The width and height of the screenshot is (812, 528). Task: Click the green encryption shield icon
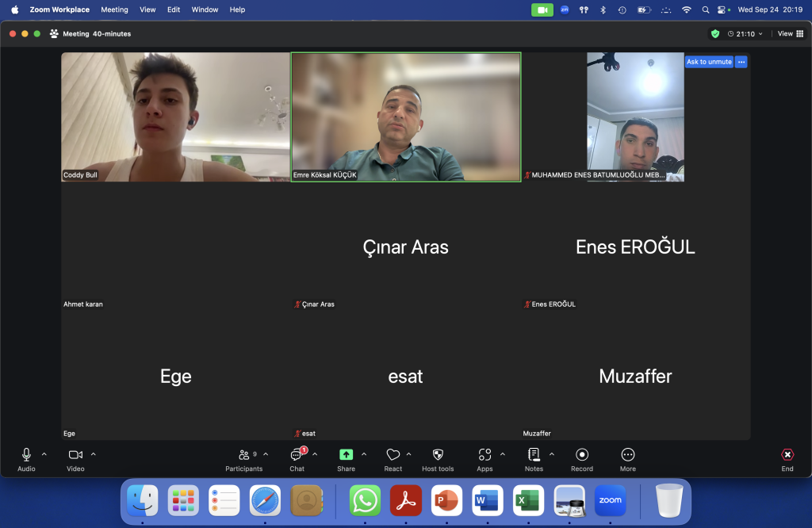[715, 34]
